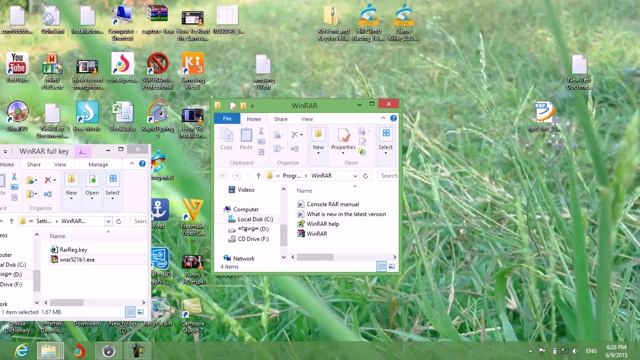Screen dimensions: 640x360
Task: Click Name column header in WinRAR full key window
Action: 58,236
